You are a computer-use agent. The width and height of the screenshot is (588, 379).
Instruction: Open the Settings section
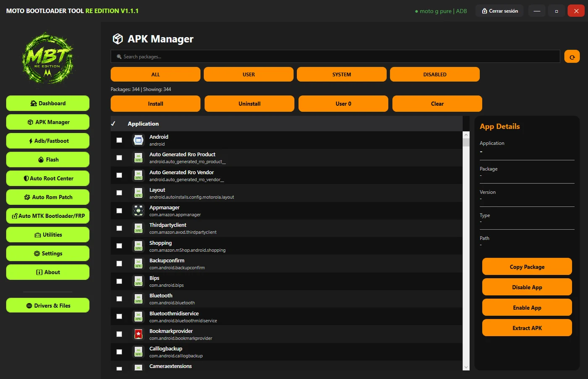click(48, 254)
